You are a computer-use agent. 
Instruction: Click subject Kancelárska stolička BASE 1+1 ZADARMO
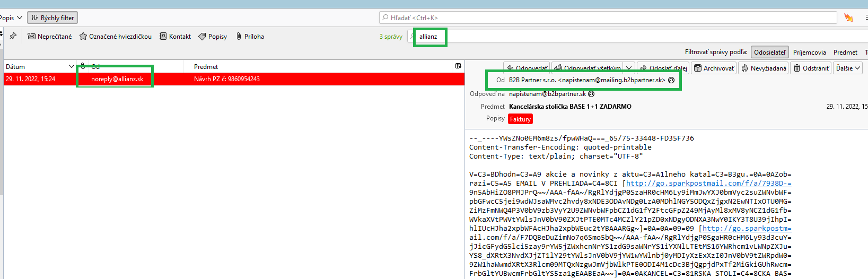coord(570,107)
